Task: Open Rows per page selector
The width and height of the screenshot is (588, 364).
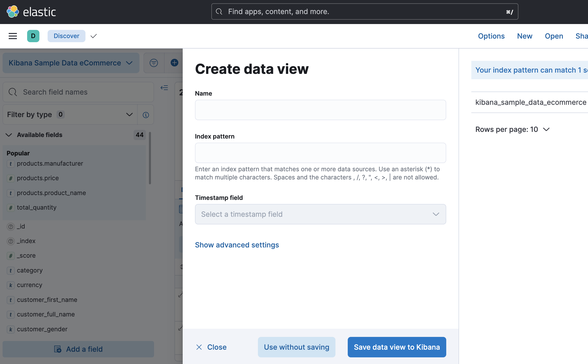Action: point(512,129)
